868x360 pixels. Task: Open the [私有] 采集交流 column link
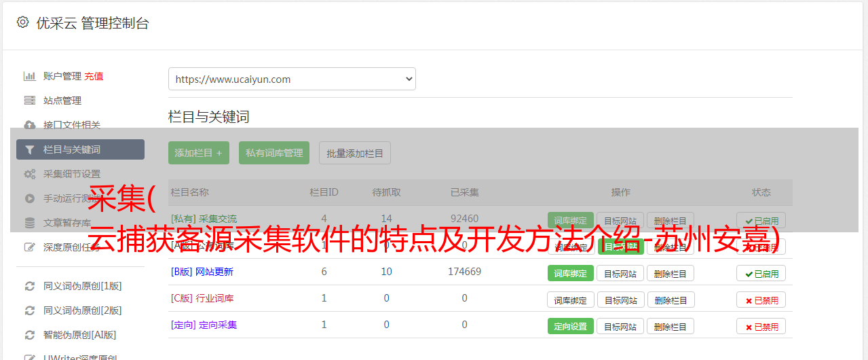pyautogui.click(x=204, y=219)
